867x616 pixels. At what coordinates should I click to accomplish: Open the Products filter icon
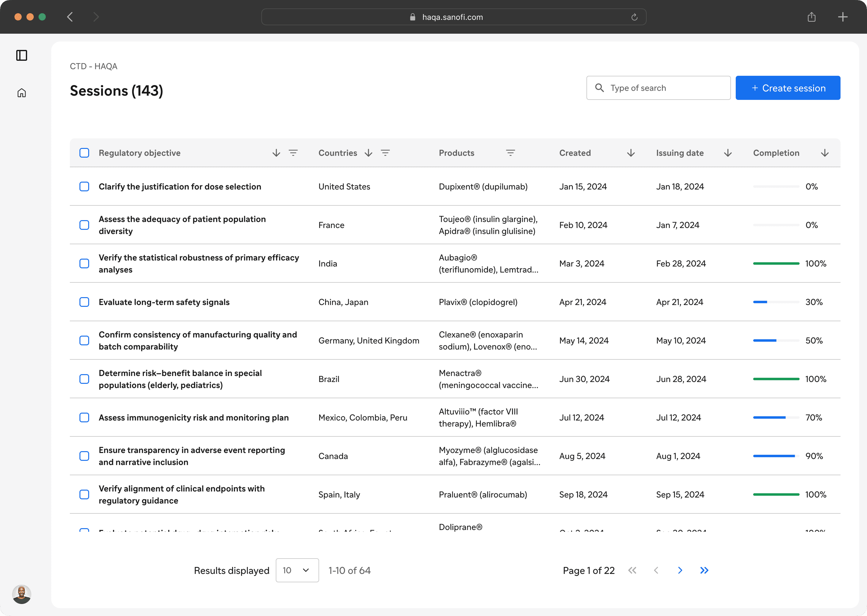510,153
